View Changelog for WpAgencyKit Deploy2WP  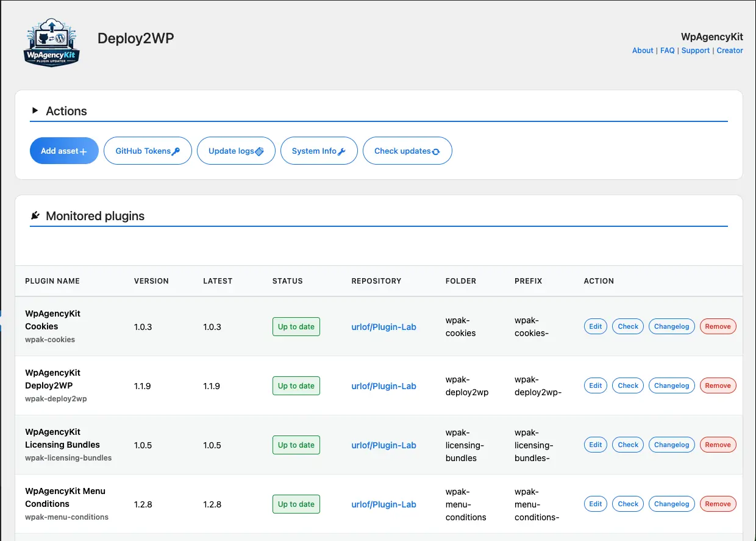[672, 385]
